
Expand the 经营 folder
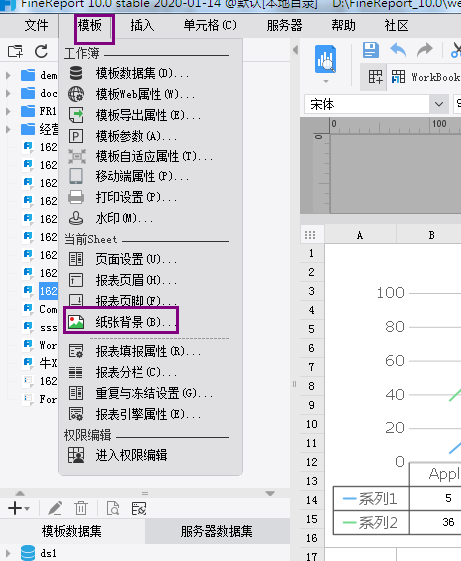point(8,129)
